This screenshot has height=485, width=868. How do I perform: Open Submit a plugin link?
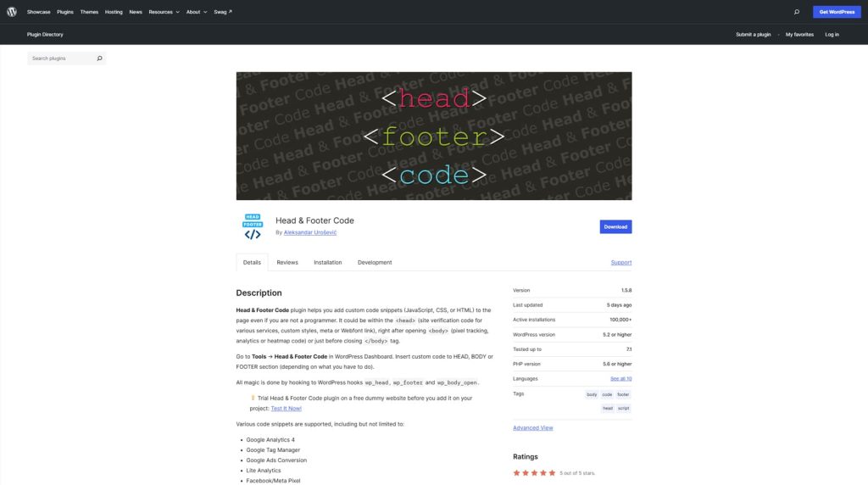coord(753,34)
